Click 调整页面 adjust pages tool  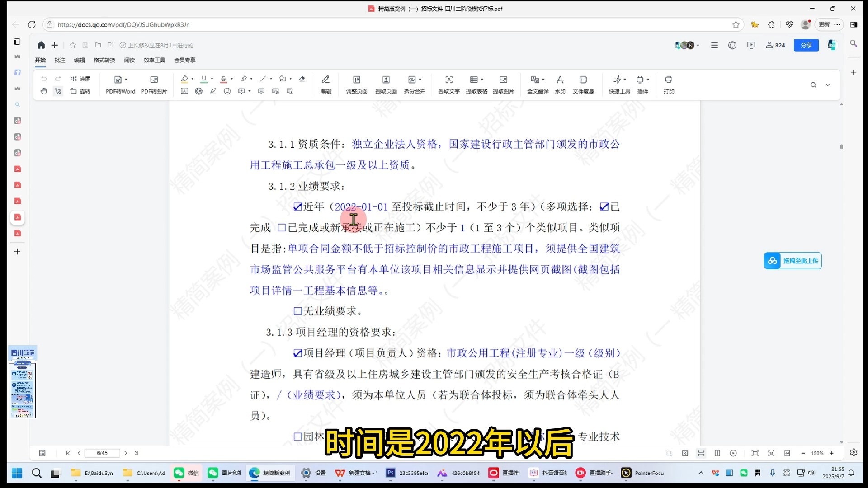click(x=356, y=84)
